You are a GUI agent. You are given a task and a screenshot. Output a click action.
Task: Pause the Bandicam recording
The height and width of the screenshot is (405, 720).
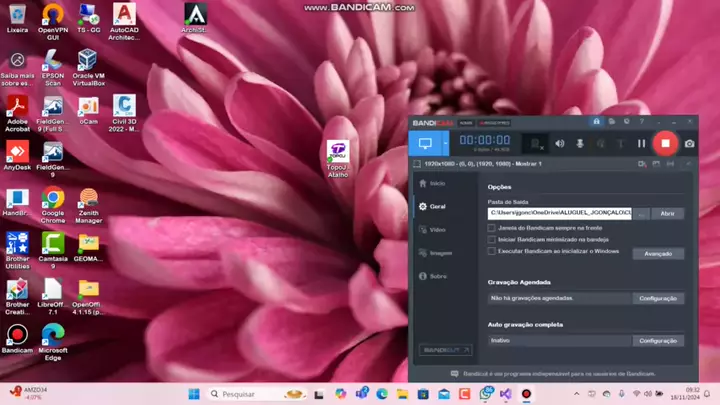click(641, 143)
